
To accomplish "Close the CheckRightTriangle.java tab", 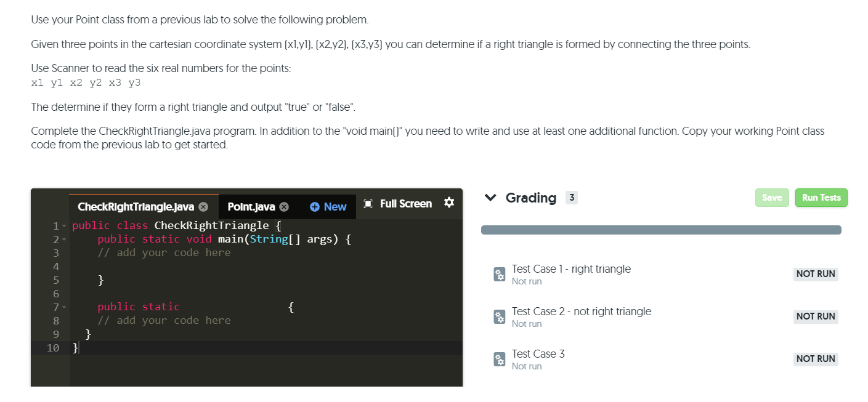I will pyautogui.click(x=203, y=206).
